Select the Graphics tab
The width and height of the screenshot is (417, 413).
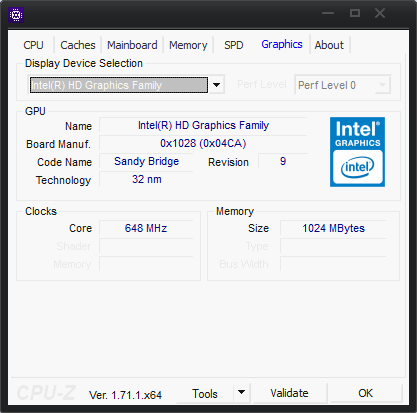pyautogui.click(x=282, y=44)
